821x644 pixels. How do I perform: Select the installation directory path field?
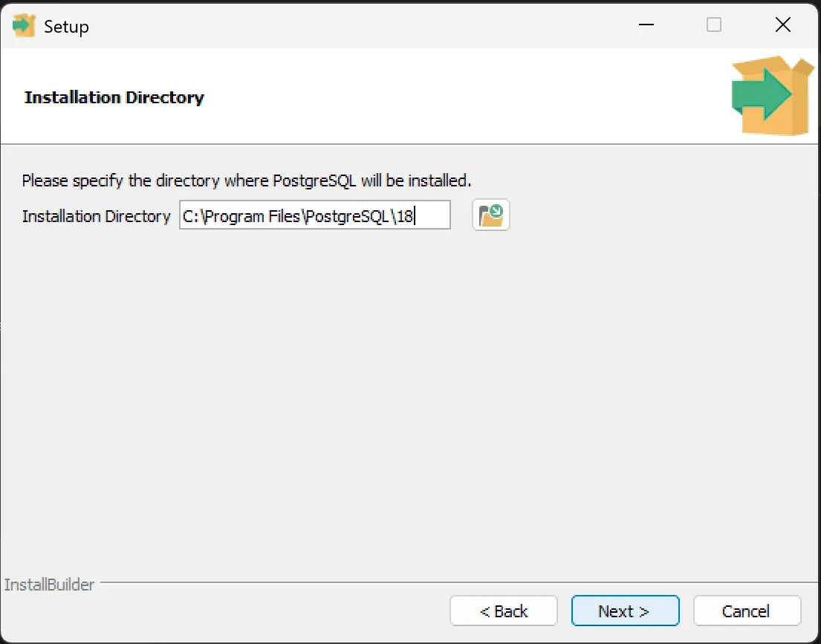tap(314, 215)
